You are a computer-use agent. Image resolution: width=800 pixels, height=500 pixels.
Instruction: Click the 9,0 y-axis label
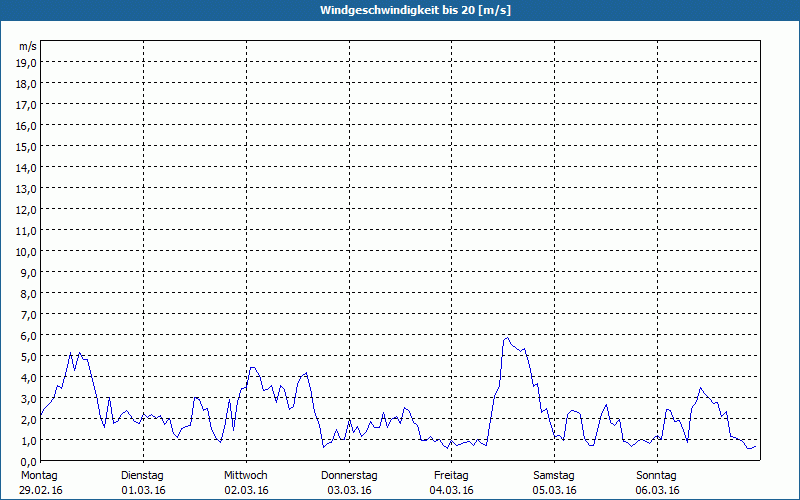tap(29, 272)
